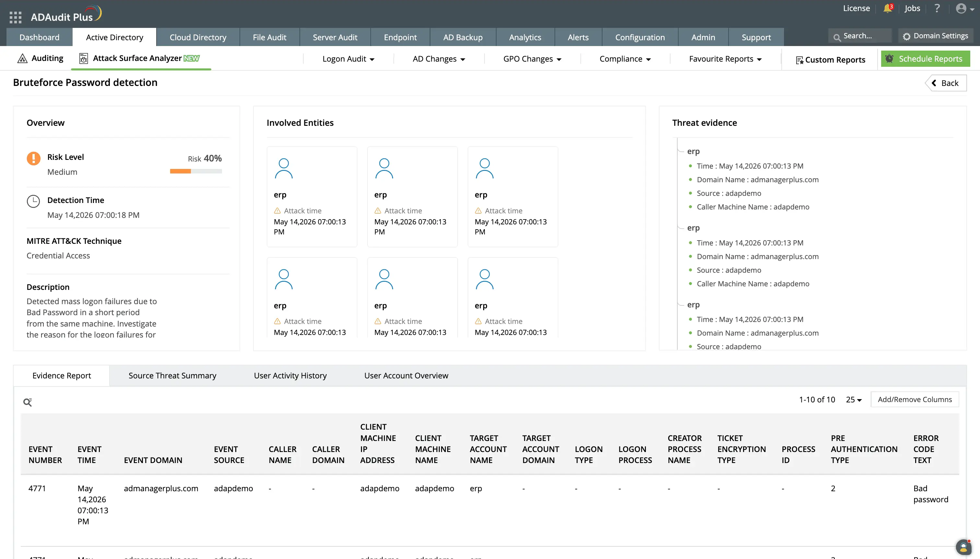Switch to the Cloud Directory tab
This screenshot has width=980, height=559.
pyautogui.click(x=198, y=37)
